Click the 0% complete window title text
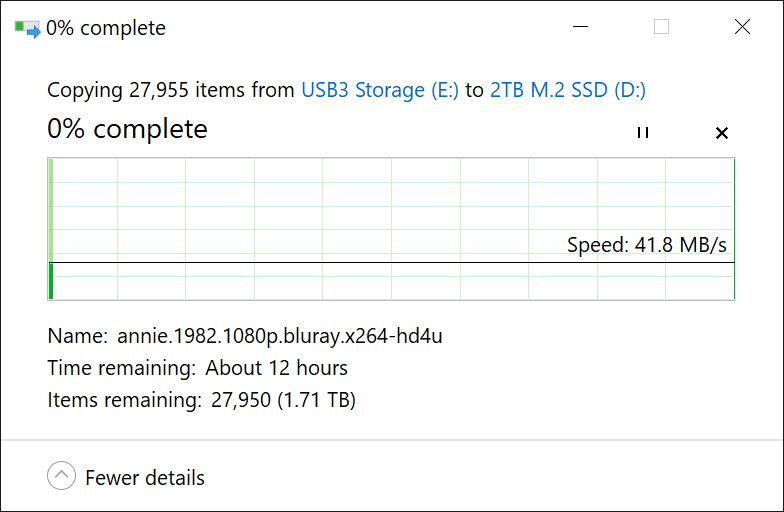784x512 pixels. (x=106, y=28)
